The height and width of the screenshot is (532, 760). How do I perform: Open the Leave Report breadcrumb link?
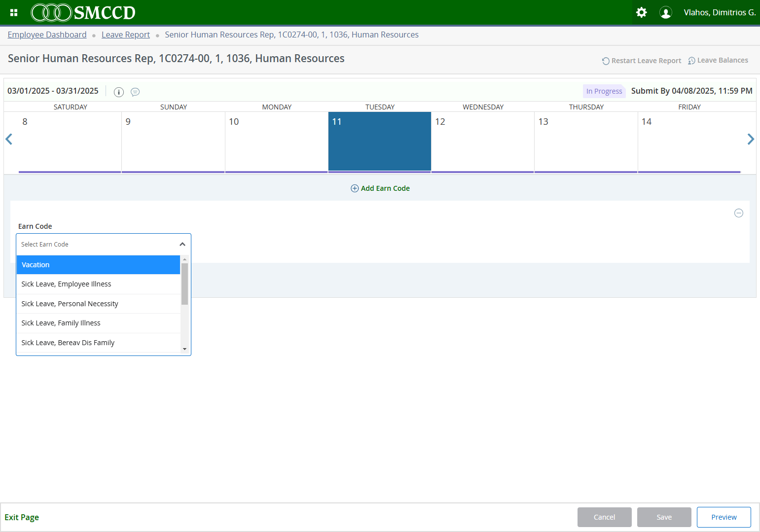pyautogui.click(x=126, y=35)
